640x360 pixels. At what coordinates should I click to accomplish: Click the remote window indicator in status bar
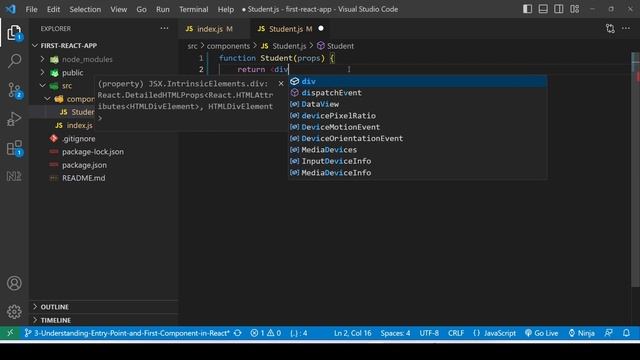coord(10,333)
